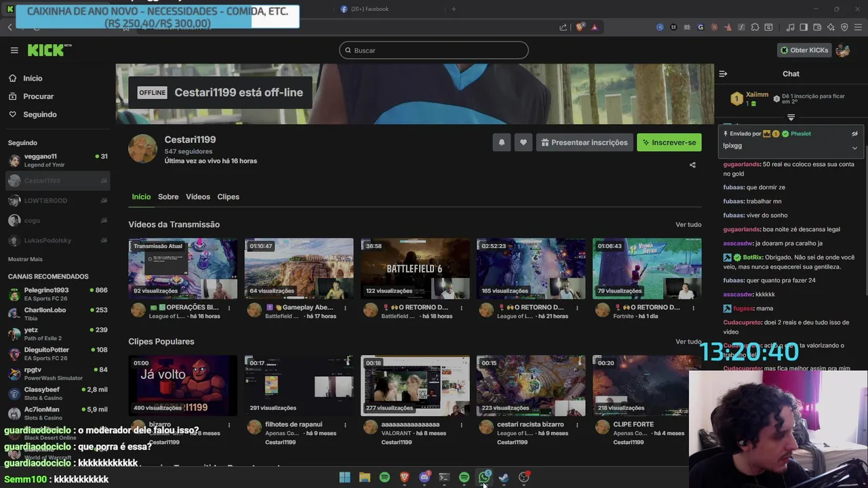Viewport: 868px width, 488px height.
Task: Click the share page icon in address bar
Action: (x=563, y=27)
